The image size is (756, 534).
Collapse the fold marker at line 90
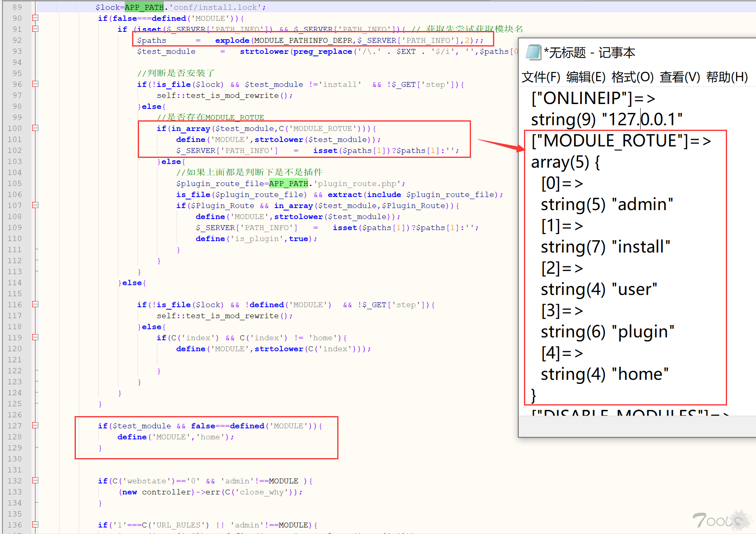[35, 18]
